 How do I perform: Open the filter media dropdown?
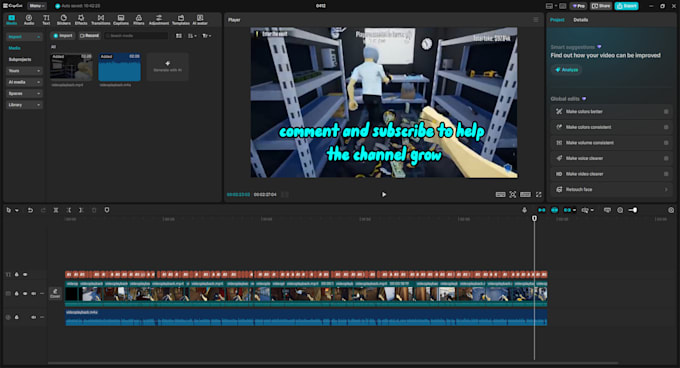pyautogui.click(x=206, y=36)
